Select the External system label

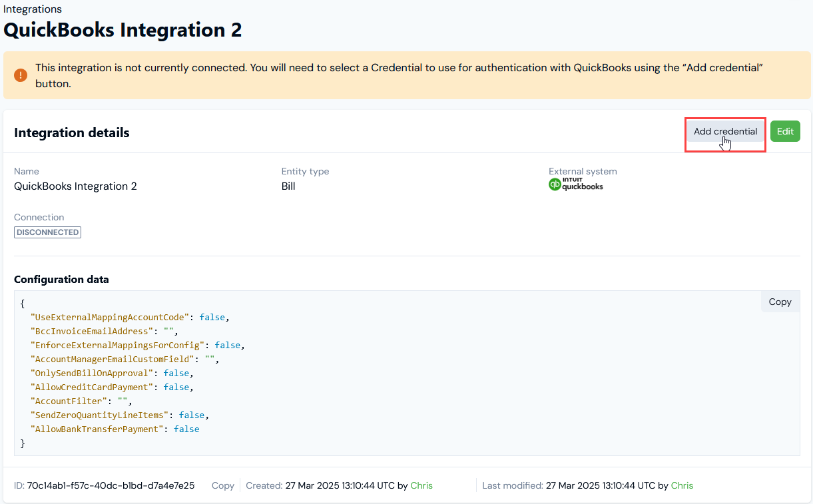pos(583,171)
